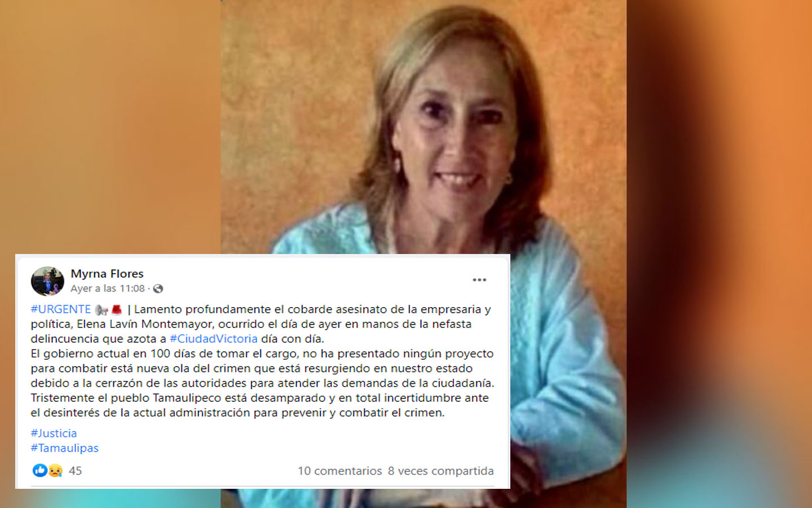Click the blue Like reaction icon
This screenshot has width=812, height=508.
(39, 470)
